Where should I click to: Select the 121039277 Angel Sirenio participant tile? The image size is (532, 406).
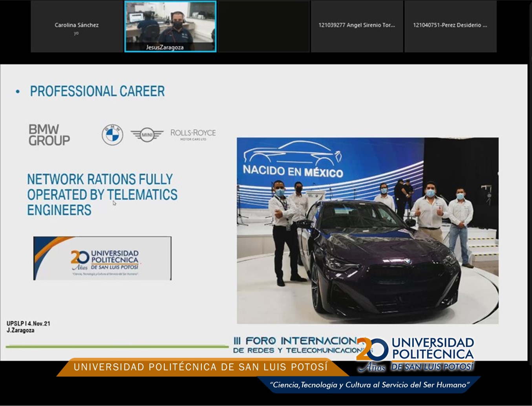tap(356, 26)
